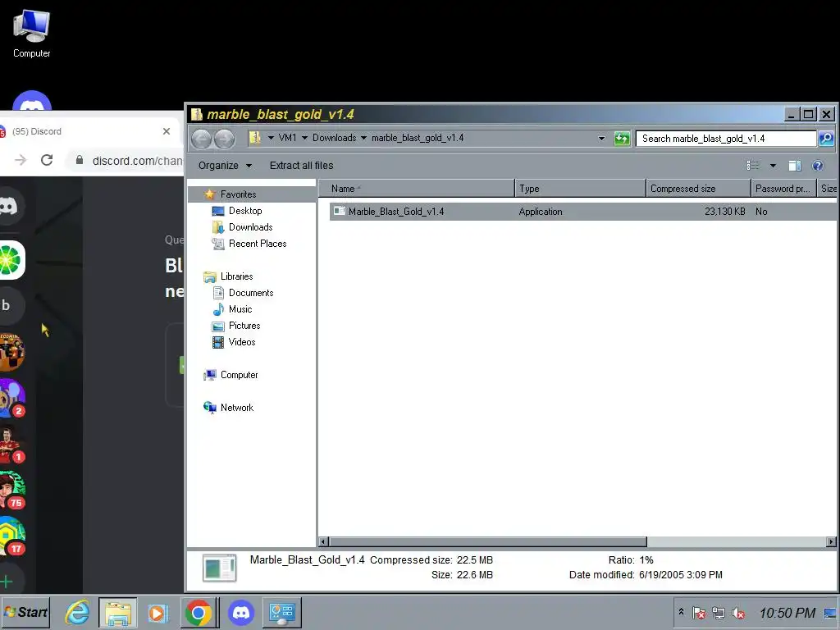Open Control Panel taskbar icon
Image resolution: width=840 pixels, height=630 pixels.
[282, 612]
